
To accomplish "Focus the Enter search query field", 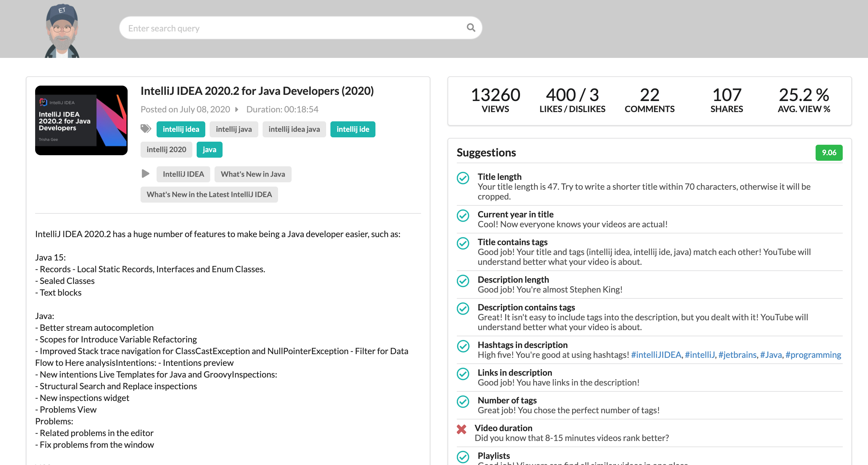I will 301,28.
